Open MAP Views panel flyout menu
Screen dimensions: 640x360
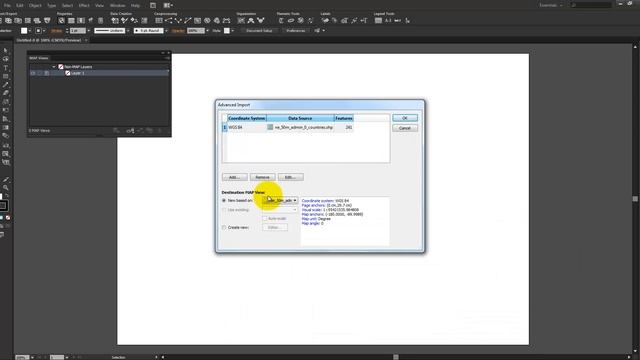[167, 58]
